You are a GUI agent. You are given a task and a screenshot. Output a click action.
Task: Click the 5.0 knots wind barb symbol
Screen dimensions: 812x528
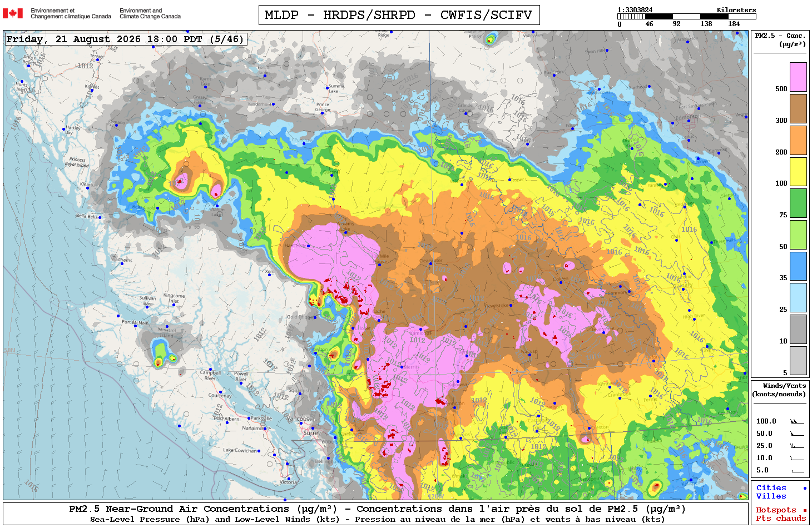coord(797,470)
